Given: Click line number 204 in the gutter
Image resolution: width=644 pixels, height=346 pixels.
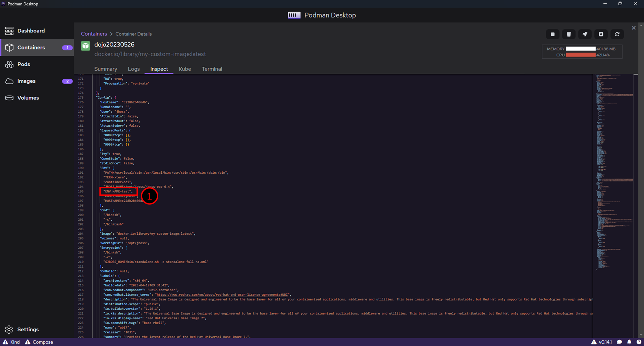Looking at the screenshot, I should click(81, 234).
